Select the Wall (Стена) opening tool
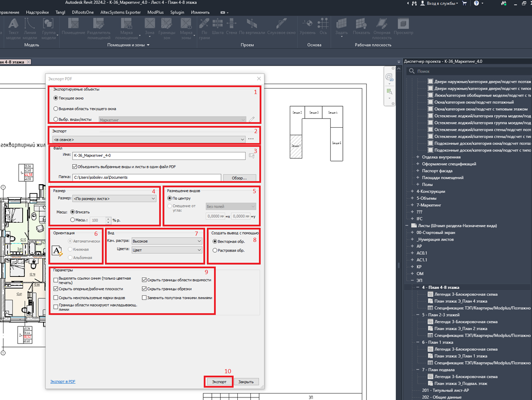The width and height of the screenshot is (532, 400). 231,27
